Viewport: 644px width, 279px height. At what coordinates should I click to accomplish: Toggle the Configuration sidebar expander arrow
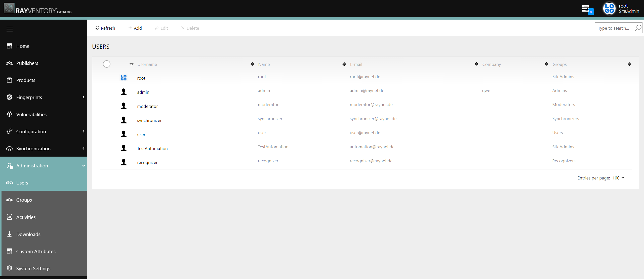pos(83,131)
